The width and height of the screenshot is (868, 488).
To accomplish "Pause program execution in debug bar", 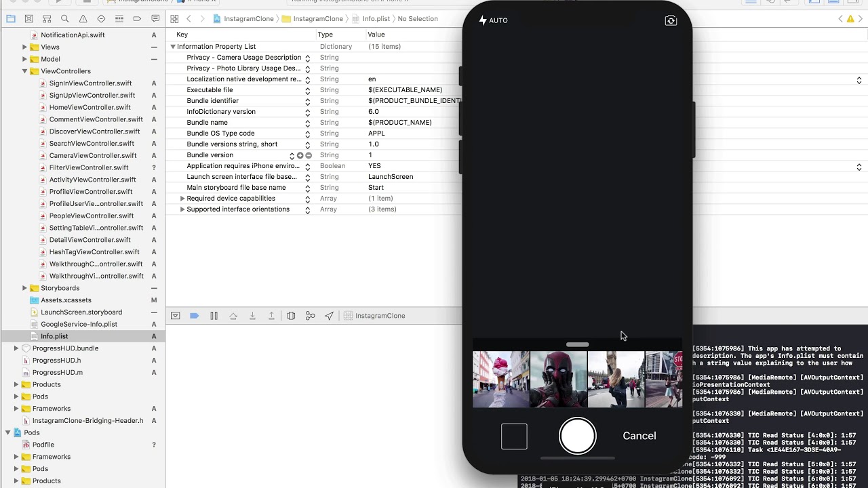I will 214,316.
